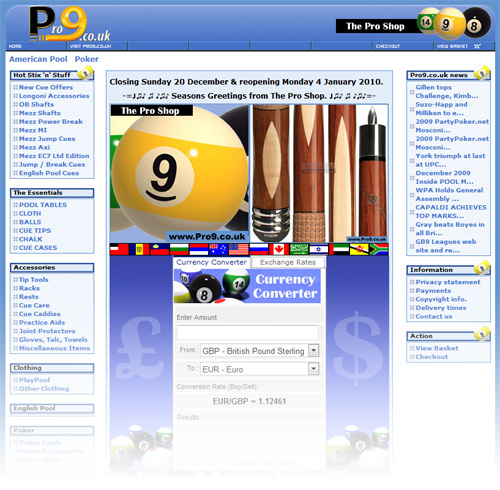Open Privacy statement link
500x490 pixels.
click(448, 282)
